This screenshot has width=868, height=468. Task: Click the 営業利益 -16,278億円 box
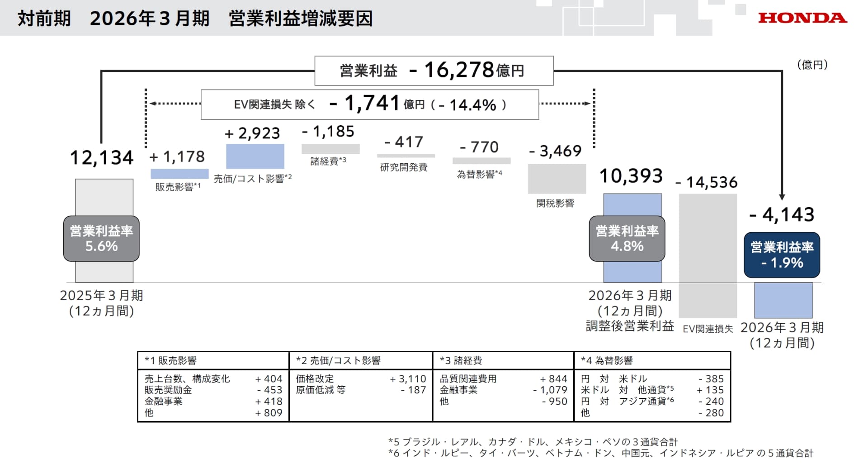(434, 71)
